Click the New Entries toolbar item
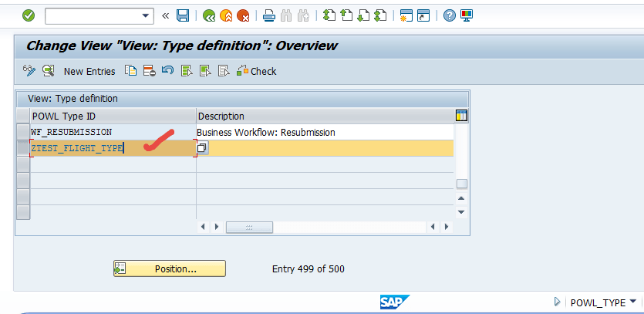 (89, 72)
